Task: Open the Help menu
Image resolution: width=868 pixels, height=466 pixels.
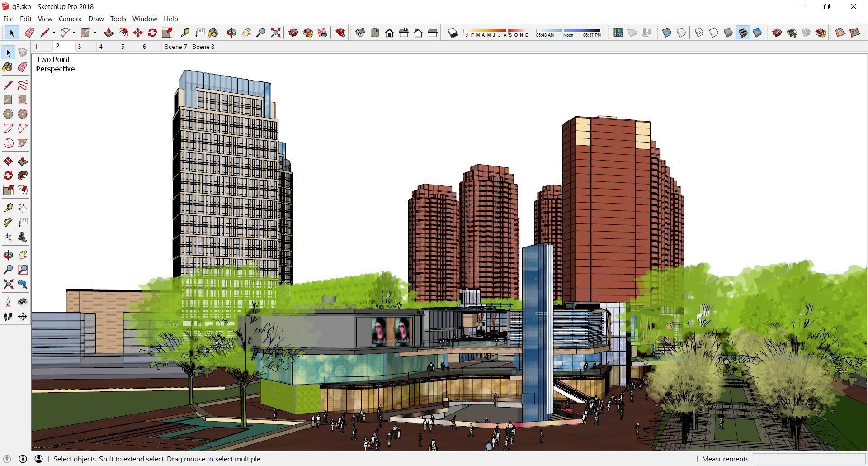Action: [170, 19]
